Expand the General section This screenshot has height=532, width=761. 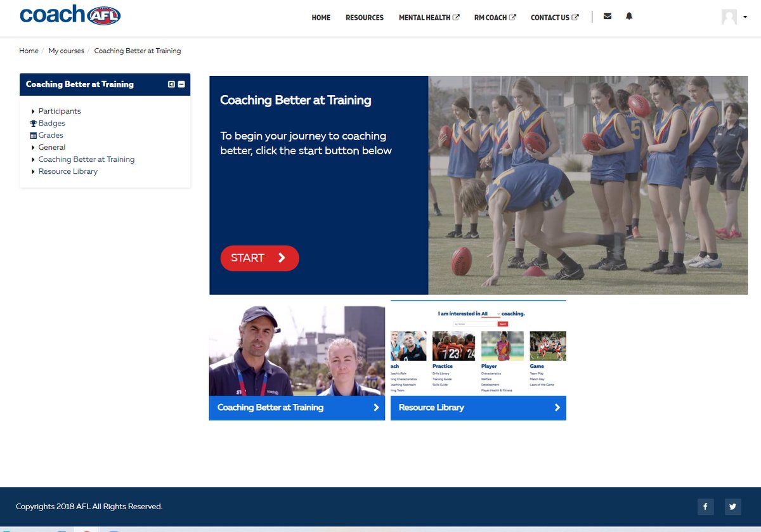click(33, 148)
